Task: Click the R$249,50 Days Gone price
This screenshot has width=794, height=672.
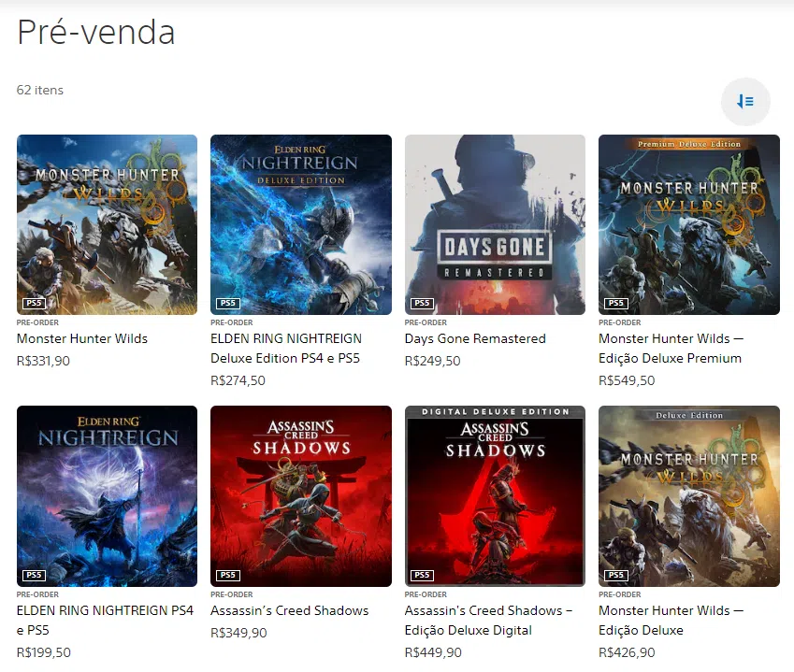Action: click(x=432, y=361)
